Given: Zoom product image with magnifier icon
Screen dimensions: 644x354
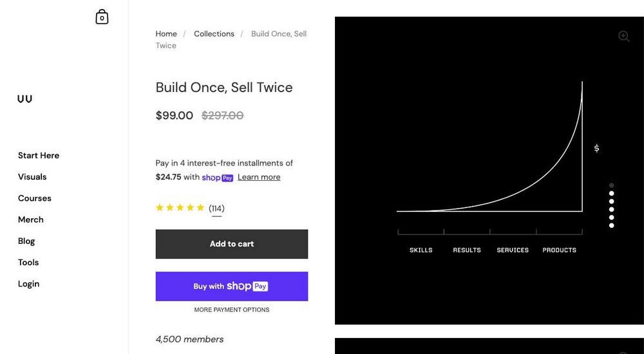Looking at the screenshot, I should (x=623, y=37).
